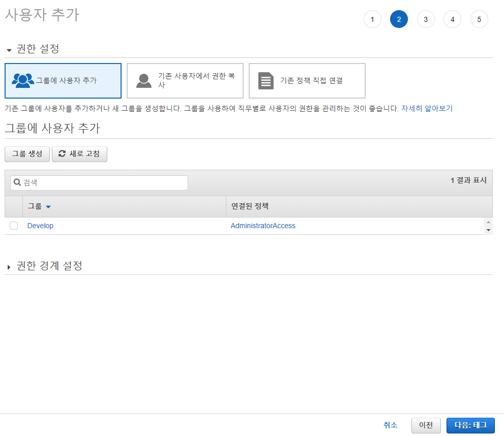Click the 새로 고침 button
Viewport: 504px width, 436px height.
pyautogui.click(x=79, y=154)
